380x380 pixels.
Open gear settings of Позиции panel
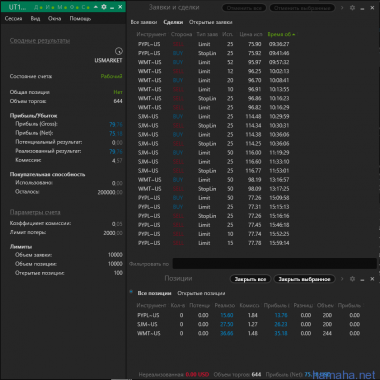pos(352,279)
